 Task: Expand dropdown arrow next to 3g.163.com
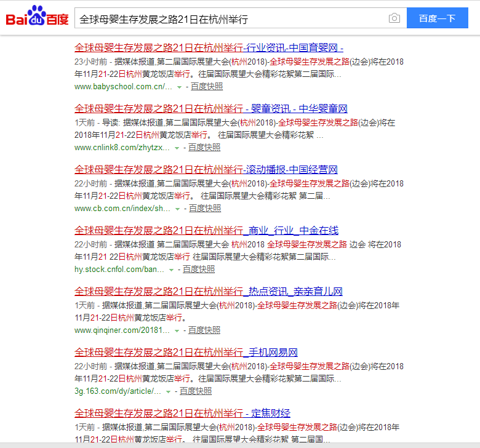tap(168, 392)
